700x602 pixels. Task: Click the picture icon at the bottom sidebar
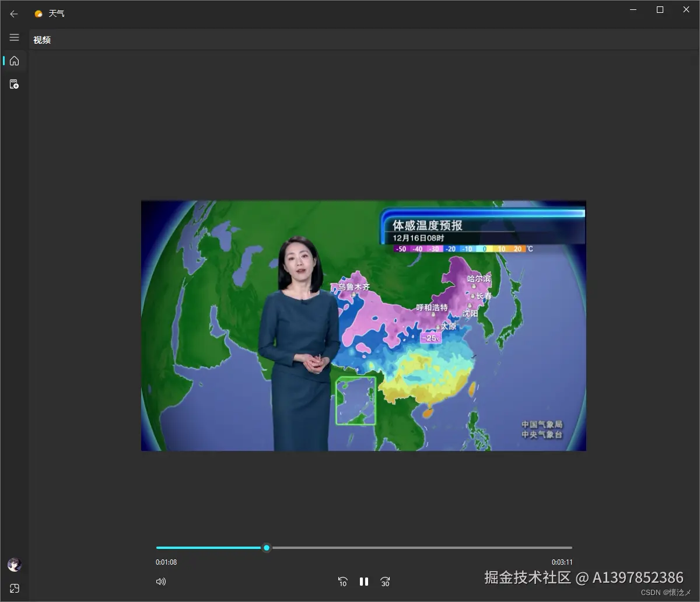pos(14,588)
